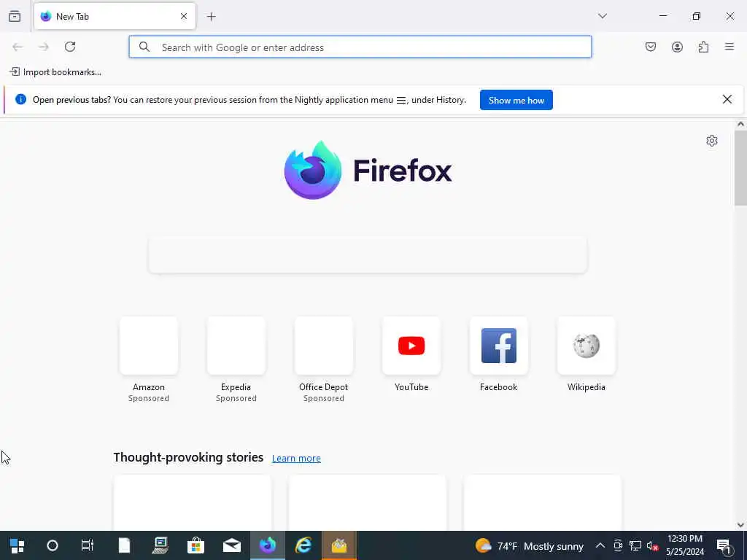Image resolution: width=747 pixels, height=560 pixels.
Task: Open the application hamburger menu
Action: pyautogui.click(x=729, y=47)
